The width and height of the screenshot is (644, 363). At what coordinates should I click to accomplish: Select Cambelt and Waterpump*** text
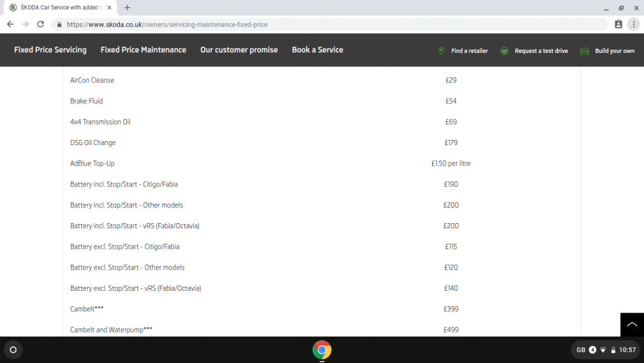(111, 329)
